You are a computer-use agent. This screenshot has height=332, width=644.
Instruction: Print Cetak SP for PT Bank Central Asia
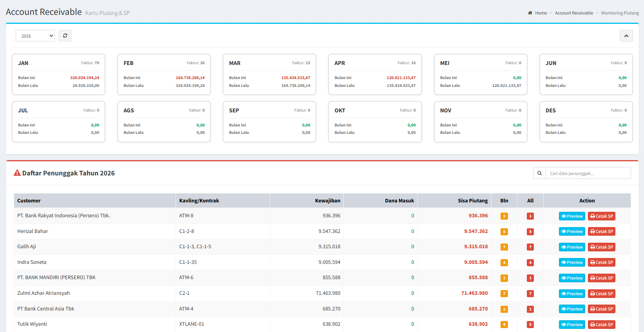coord(601,309)
